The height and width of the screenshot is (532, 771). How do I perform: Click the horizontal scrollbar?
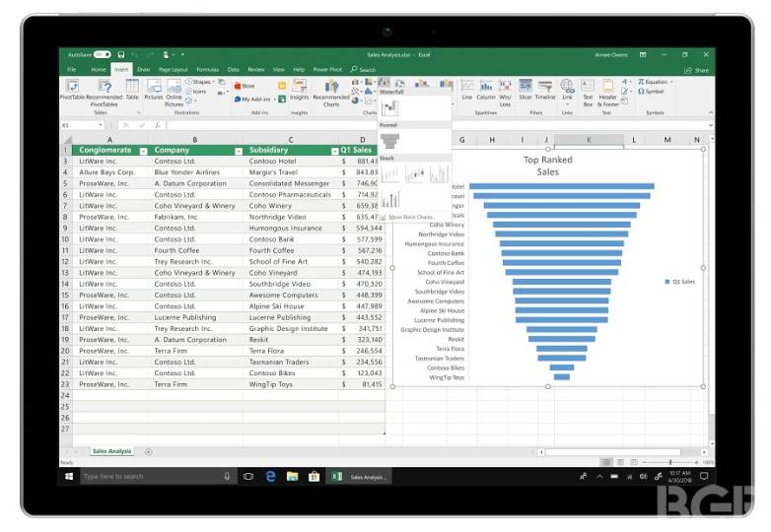pos(612,452)
